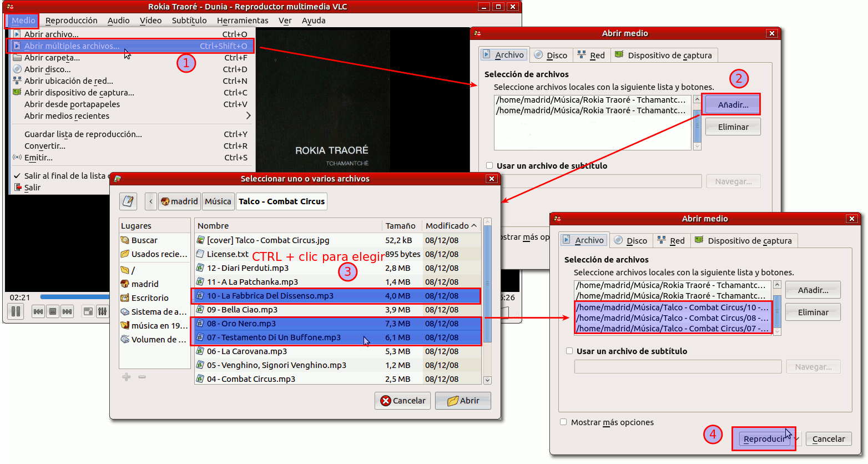Viewport: 868px width, 464px height.
Task: Click Abrir in the file chooser
Action: 463,401
